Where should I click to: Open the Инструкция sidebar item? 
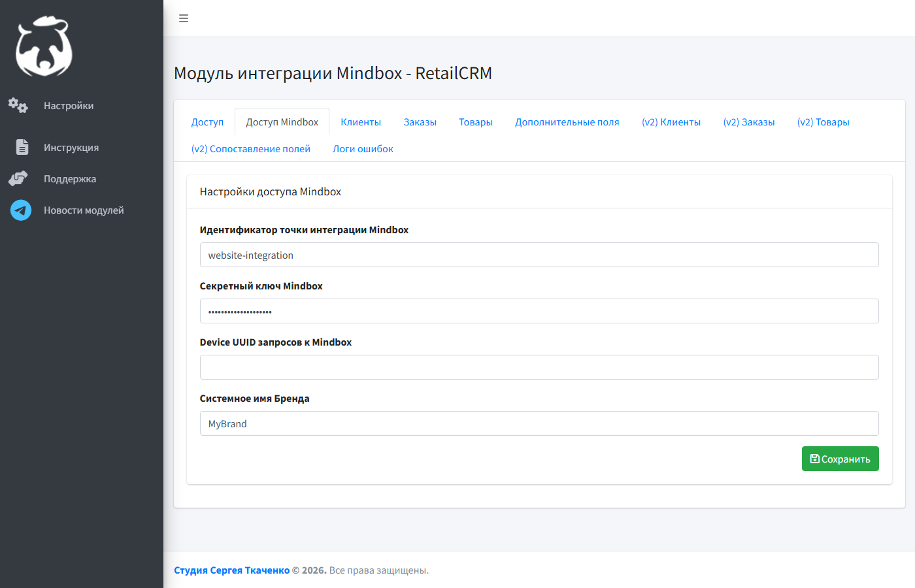coord(82,148)
